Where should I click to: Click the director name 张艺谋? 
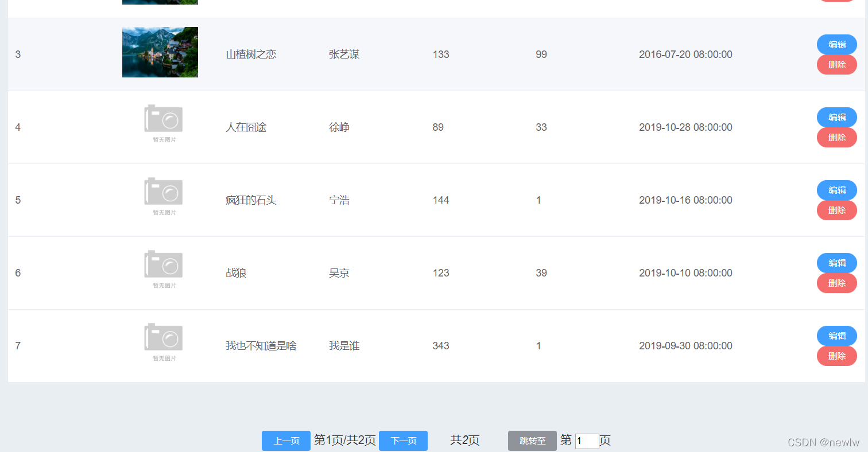coord(344,54)
